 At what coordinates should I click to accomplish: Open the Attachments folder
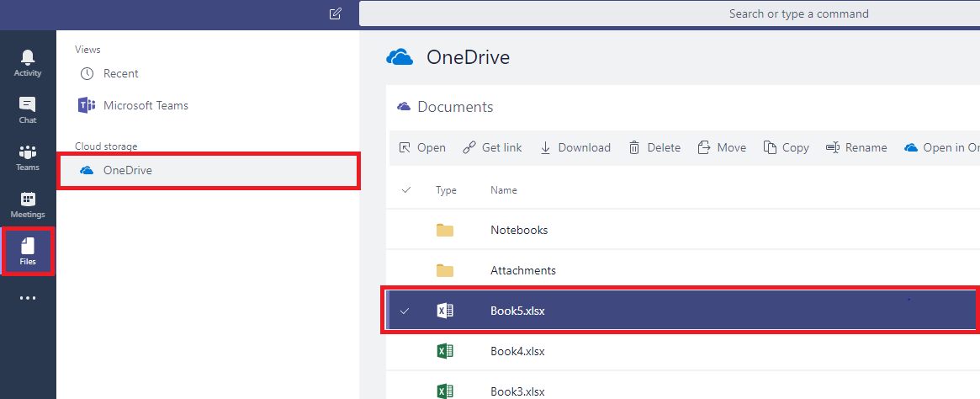pos(523,271)
